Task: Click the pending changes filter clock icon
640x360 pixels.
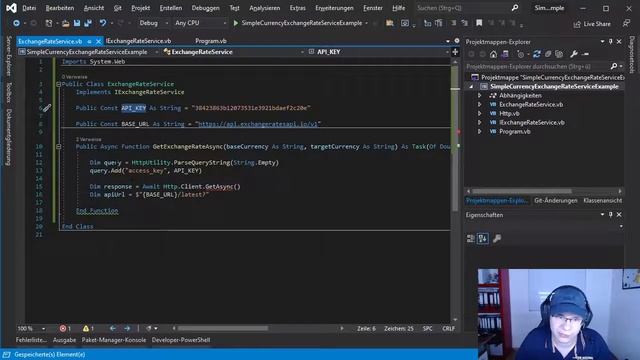Action: (x=520, y=54)
